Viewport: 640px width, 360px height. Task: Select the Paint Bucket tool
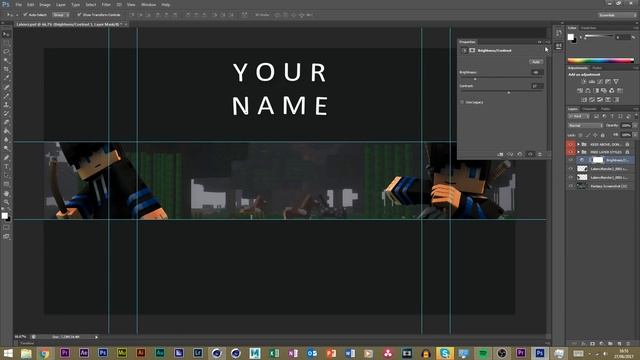(x=6, y=131)
